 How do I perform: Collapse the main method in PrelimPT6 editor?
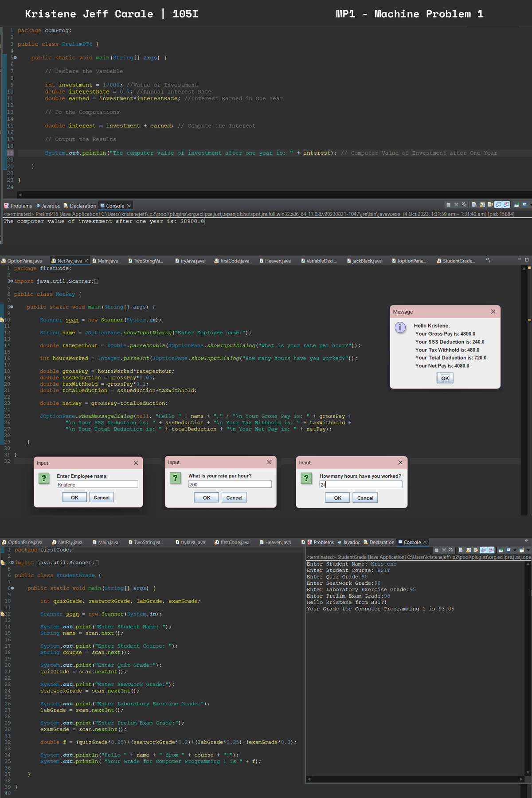[15, 58]
